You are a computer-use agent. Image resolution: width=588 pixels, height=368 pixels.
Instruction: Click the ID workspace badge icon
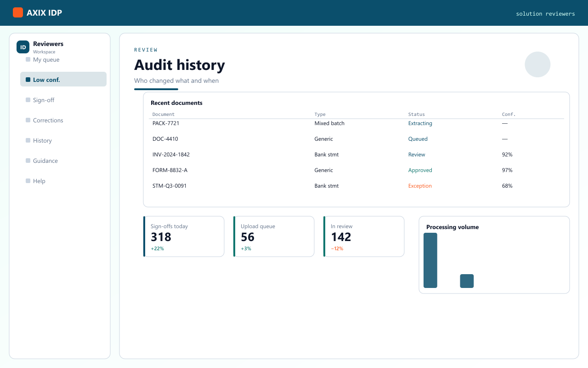coord(23,47)
